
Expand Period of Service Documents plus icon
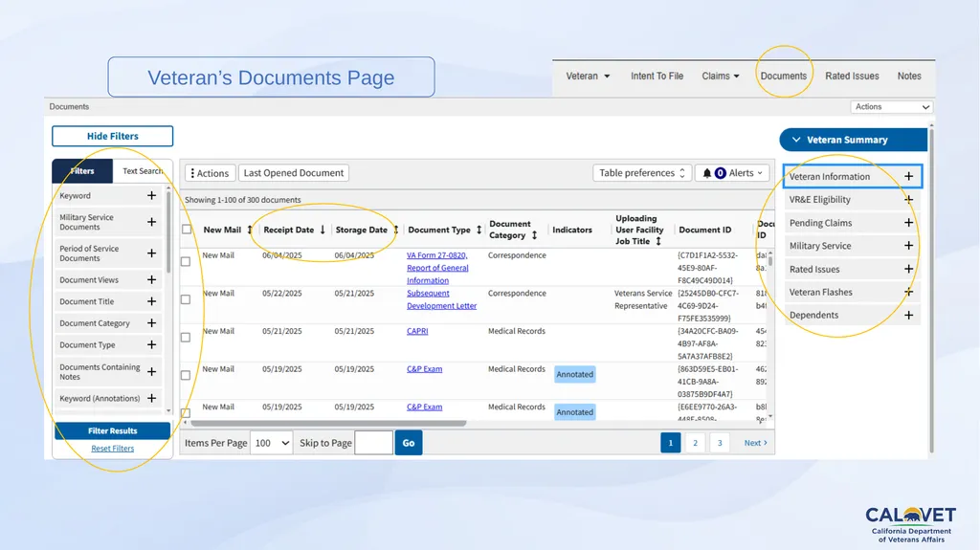pos(151,253)
